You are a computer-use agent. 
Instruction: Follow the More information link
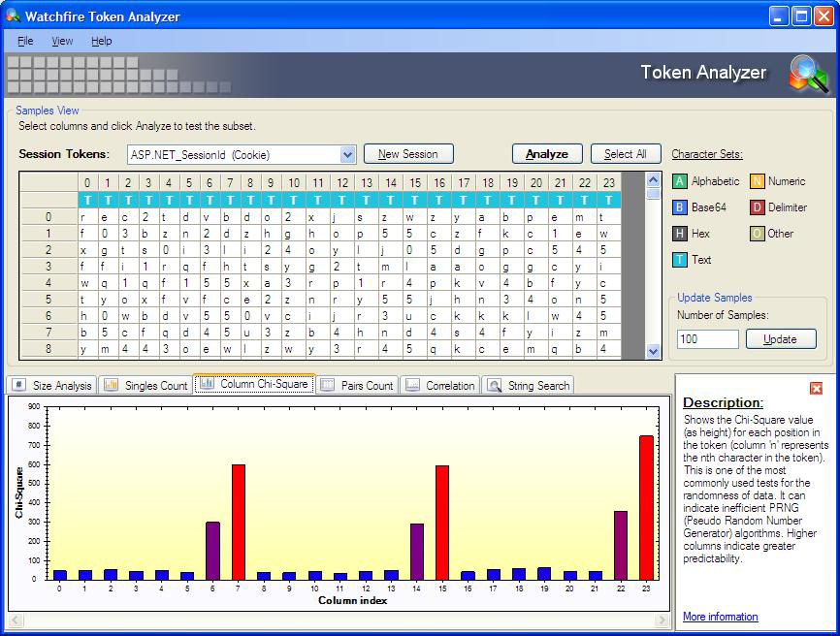coord(720,617)
